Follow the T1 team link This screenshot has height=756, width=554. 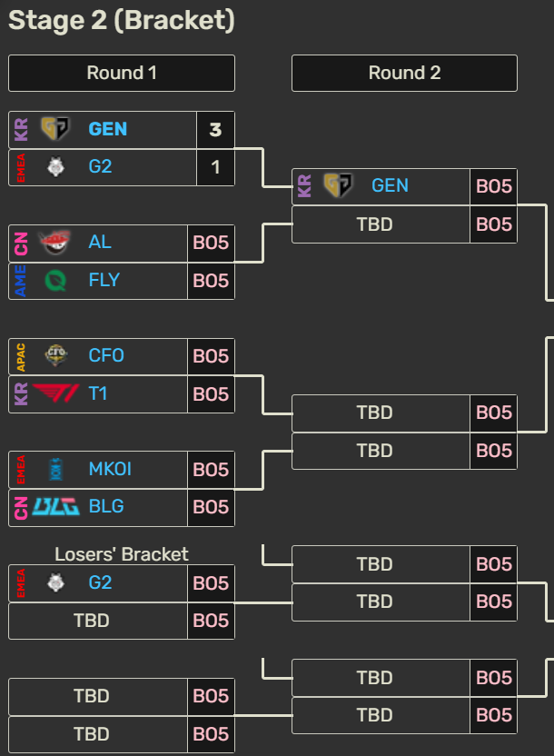coord(98,394)
